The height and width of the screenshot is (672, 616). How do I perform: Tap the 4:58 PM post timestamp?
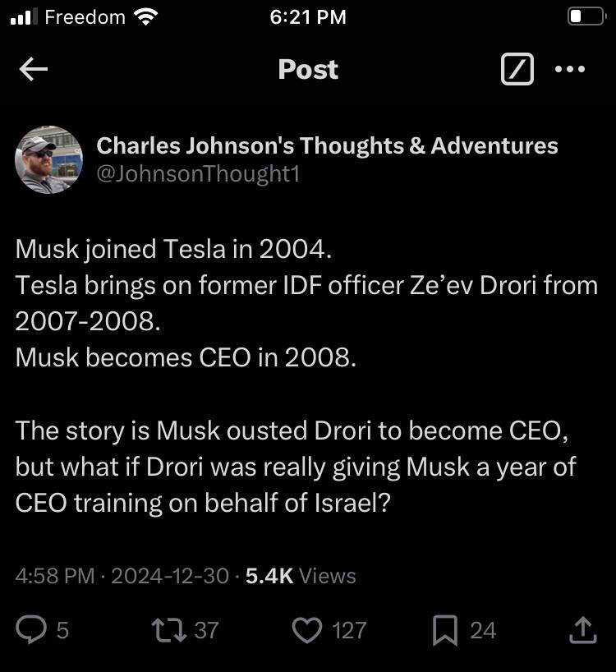[x=54, y=576]
